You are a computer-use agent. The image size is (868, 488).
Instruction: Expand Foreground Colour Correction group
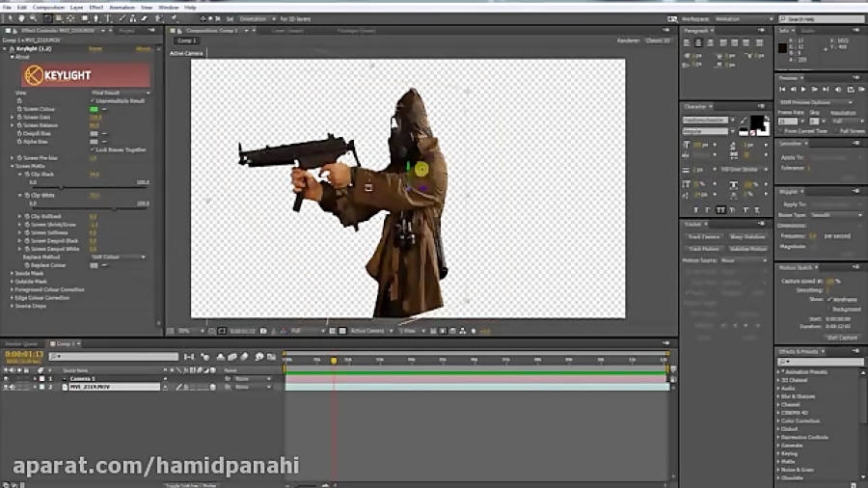tap(13, 289)
